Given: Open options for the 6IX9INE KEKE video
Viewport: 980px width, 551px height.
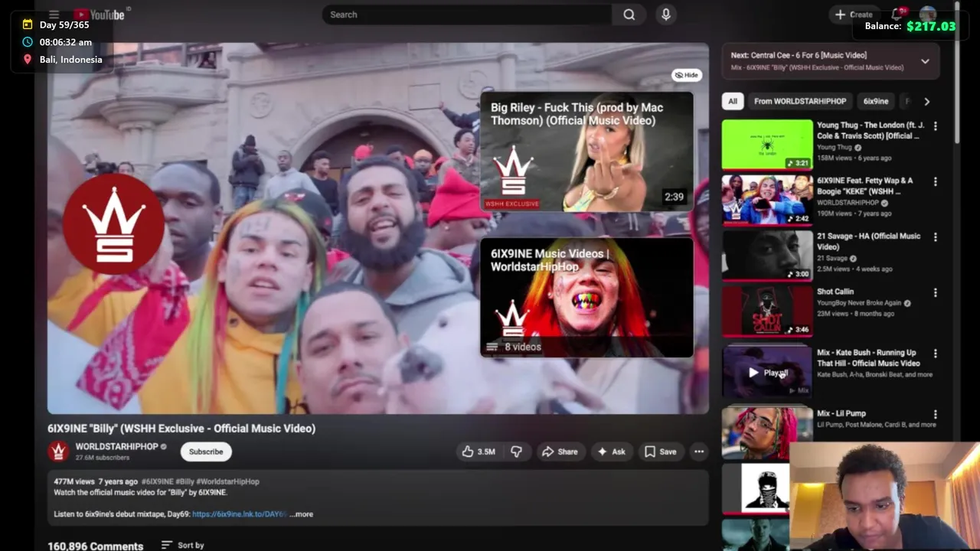Looking at the screenshot, I should point(935,181).
